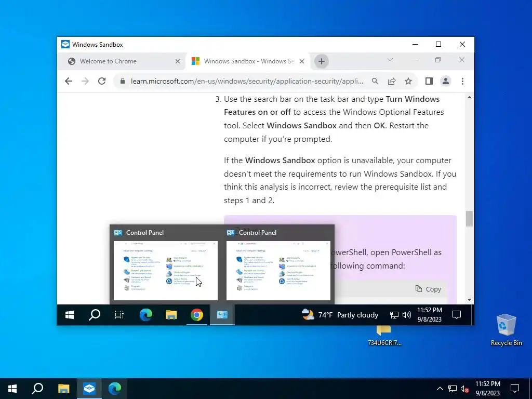This screenshot has width=532, height=399.
Task: Click Windows Sandbox icon on host taskbar
Action: pos(89,389)
